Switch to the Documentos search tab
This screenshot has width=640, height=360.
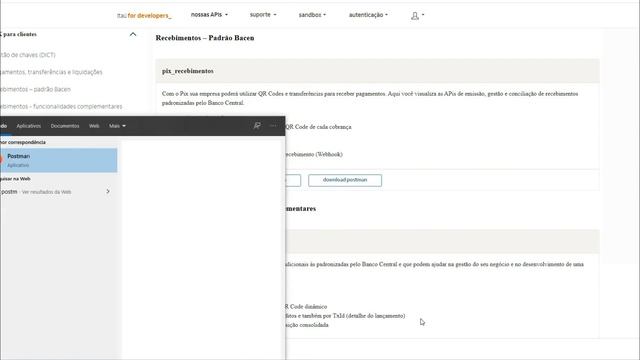click(65, 126)
